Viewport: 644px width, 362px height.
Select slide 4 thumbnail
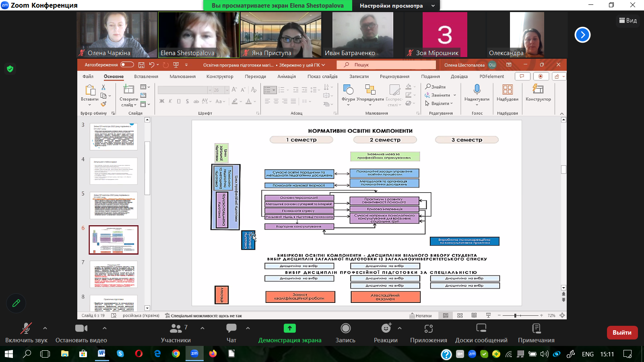point(114,171)
